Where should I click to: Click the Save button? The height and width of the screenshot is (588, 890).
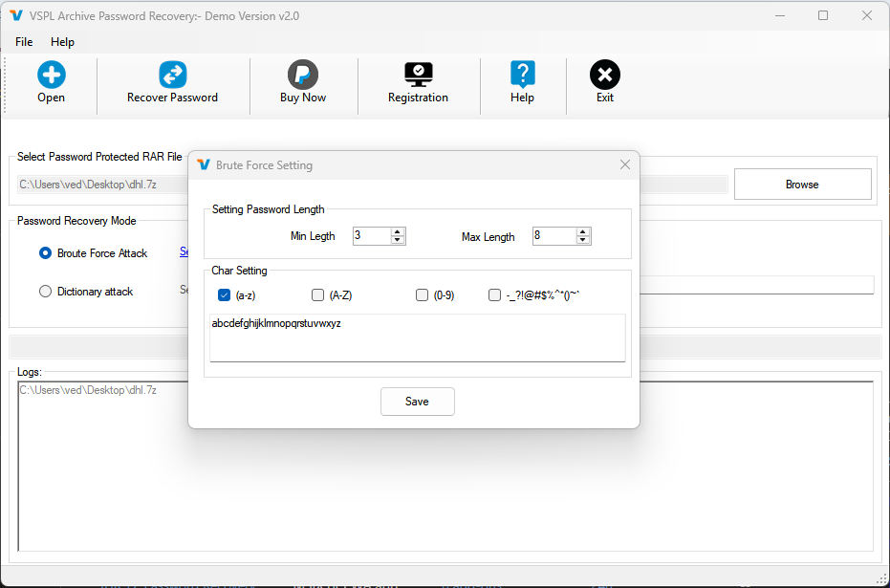[418, 402]
